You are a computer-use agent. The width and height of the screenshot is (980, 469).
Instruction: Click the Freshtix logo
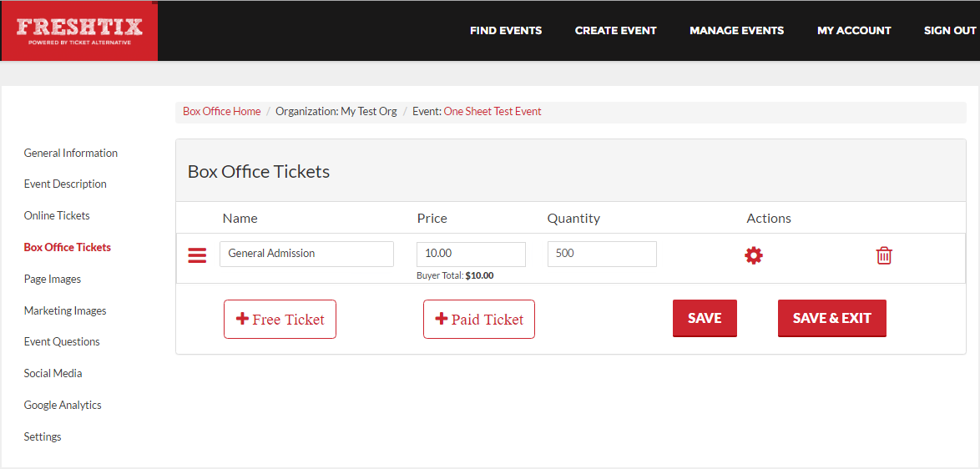pyautogui.click(x=79, y=31)
